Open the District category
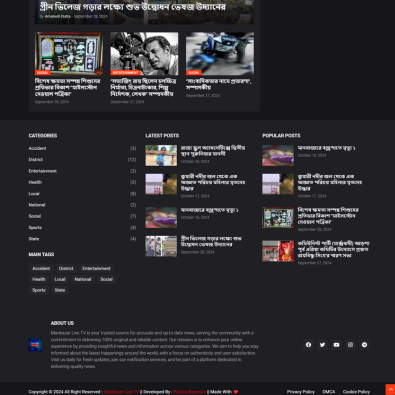Viewport: 395px width, 395px height. (36, 160)
